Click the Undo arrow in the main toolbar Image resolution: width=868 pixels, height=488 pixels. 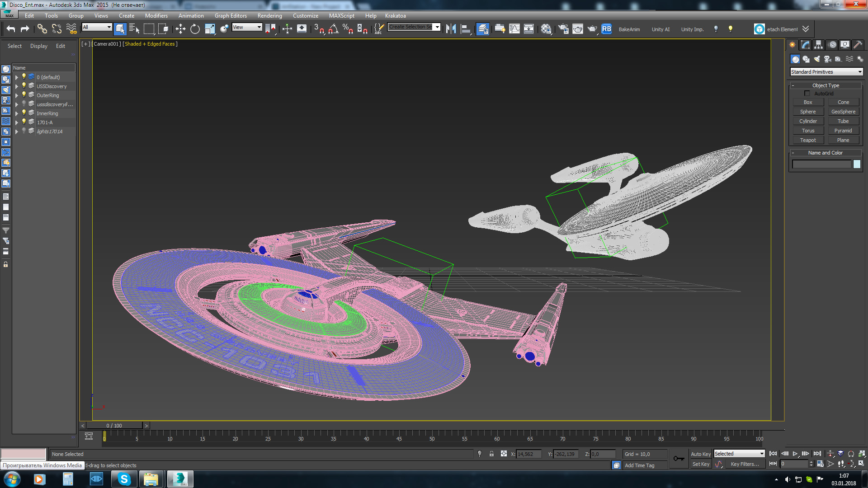(11, 29)
